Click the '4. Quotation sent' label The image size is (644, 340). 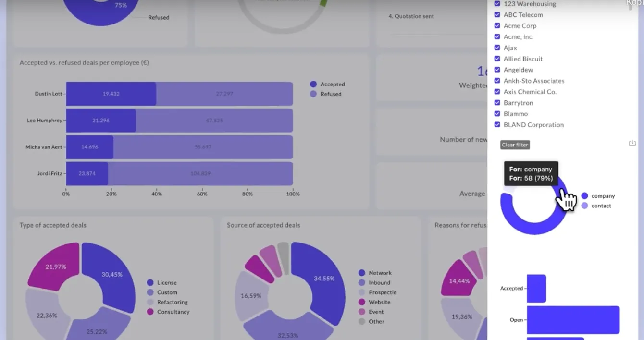coord(411,16)
